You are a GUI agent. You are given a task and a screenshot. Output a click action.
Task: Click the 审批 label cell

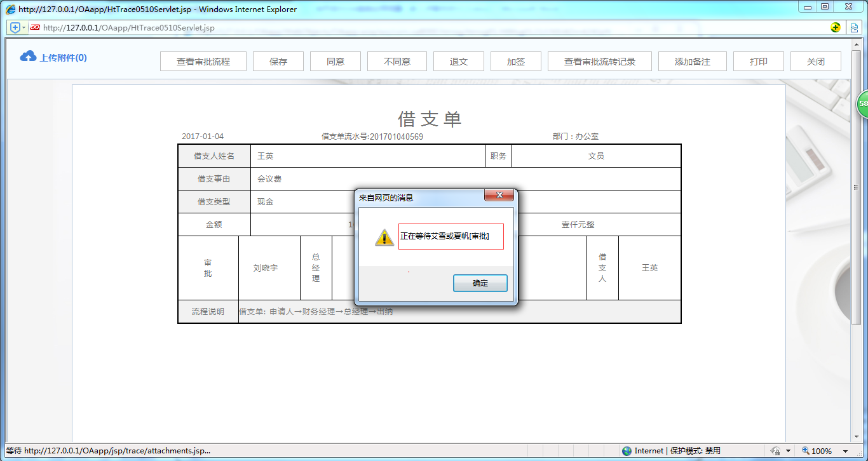pos(208,268)
